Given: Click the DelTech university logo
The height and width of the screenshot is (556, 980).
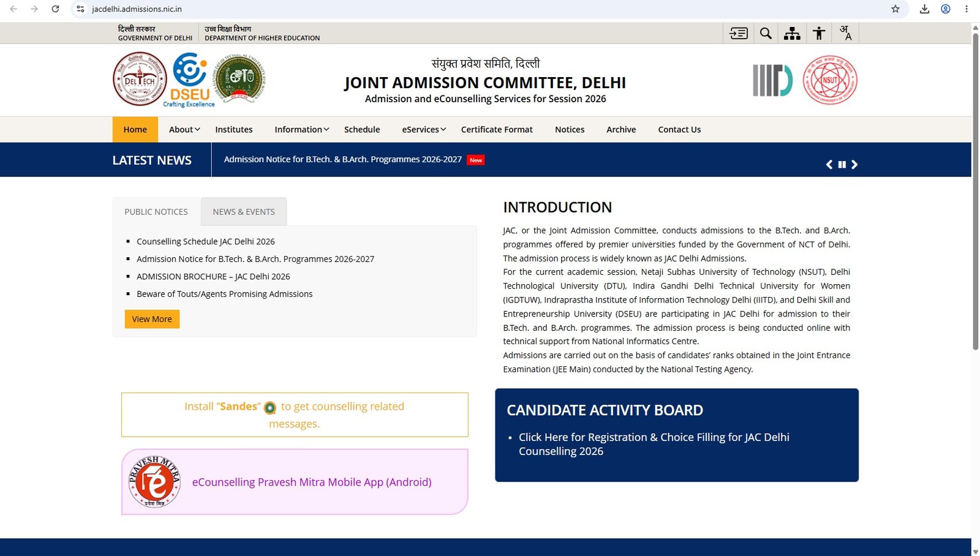Looking at the screenshot, I should tap(140, 79).
